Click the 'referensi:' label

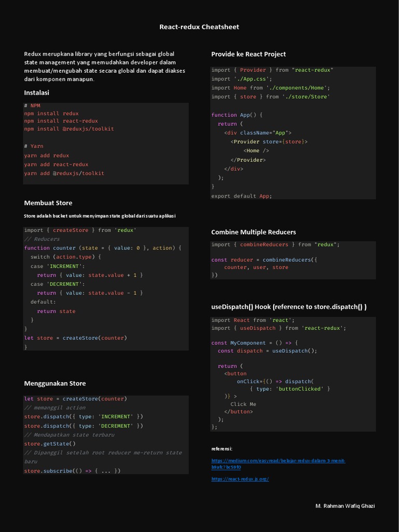click(222, 448)
